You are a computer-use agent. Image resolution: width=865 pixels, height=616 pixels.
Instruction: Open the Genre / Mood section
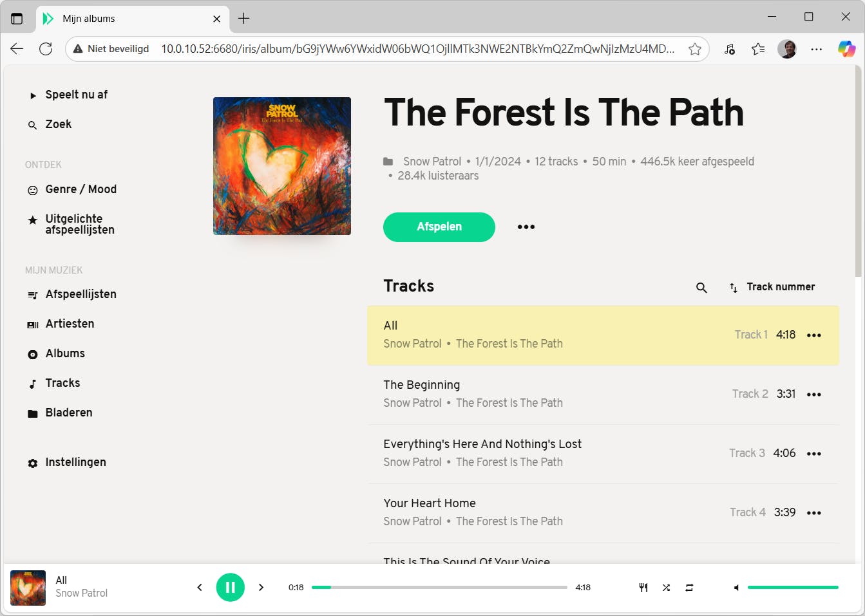81,189
